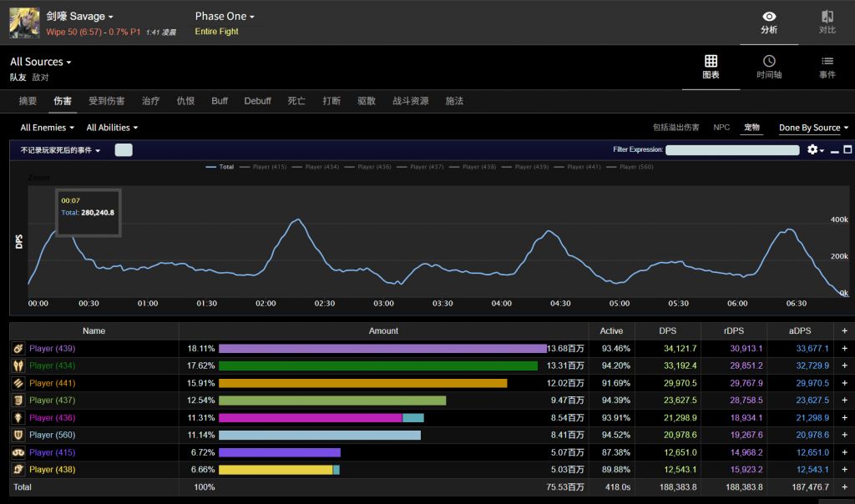Image resolution: width=855 pixels, height=504 pixels.
Task: Toggle the 宠物 pets filter
Action: pyautogui.click(x=751, y=128)
